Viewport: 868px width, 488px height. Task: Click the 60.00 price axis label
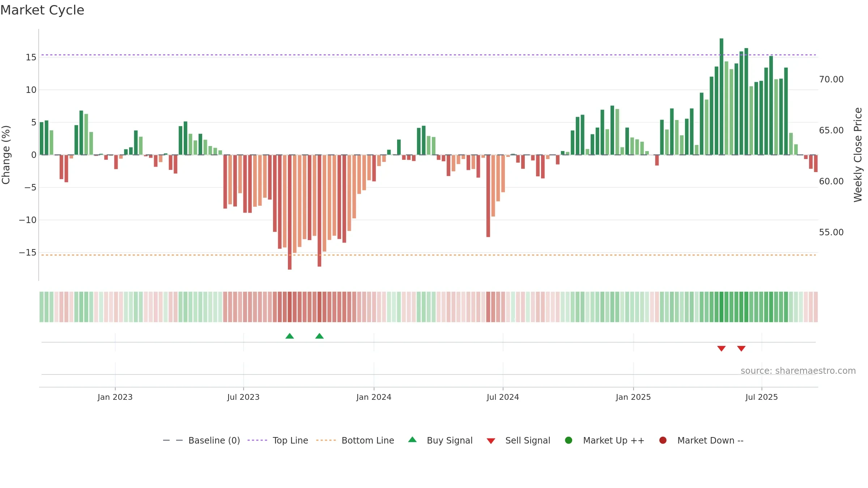tap(831, 181)
